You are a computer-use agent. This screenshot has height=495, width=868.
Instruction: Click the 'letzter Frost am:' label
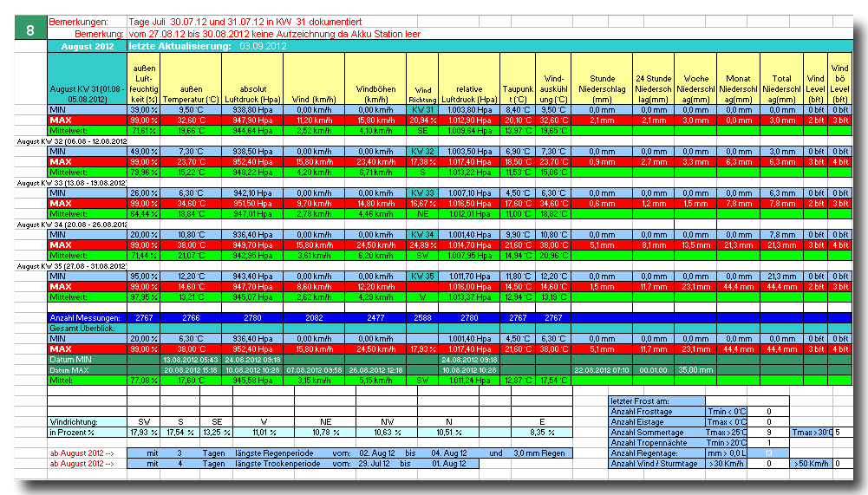click(657, 401)
